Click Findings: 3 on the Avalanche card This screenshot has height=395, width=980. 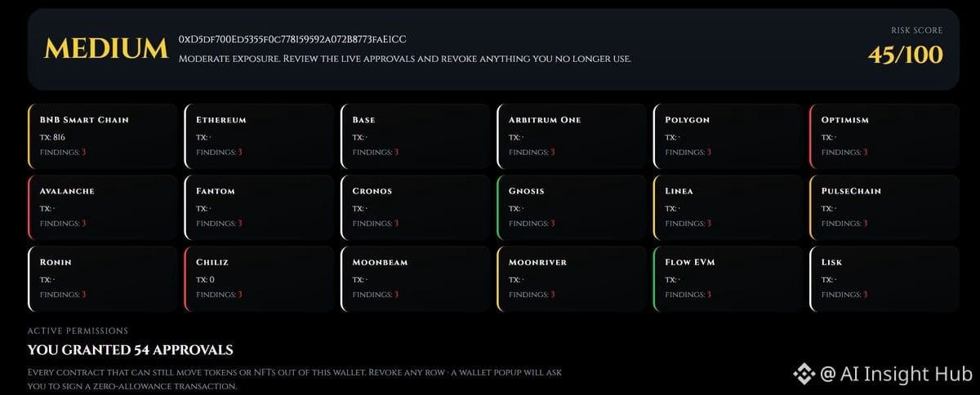click(x=63, y=224)
